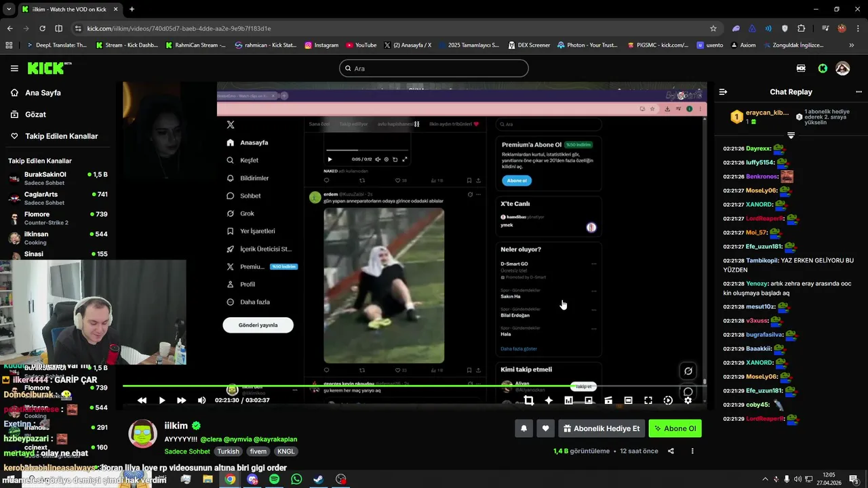Open the clip crop tool icon
Image resolution: width=868 pixels, height=488 pixels.
tap(529, 401)
